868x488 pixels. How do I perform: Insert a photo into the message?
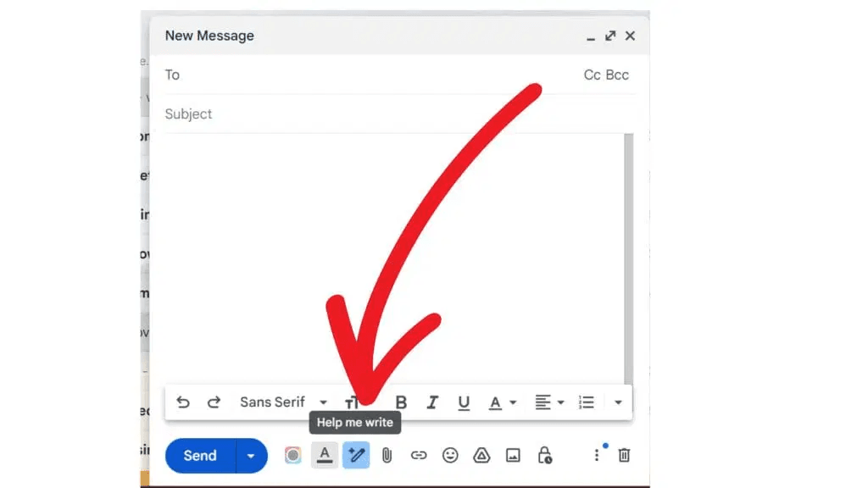coord(513,456)
